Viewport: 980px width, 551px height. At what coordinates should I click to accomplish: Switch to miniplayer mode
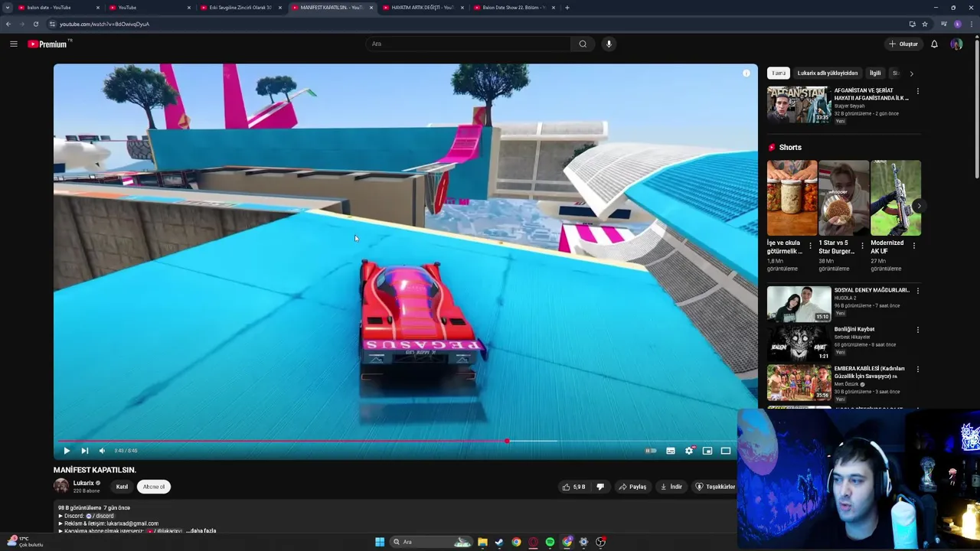click(x=707, y=451)
